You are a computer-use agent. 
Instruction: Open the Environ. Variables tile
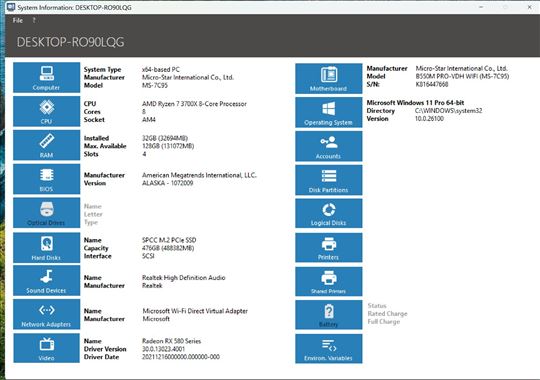[329, 348]
